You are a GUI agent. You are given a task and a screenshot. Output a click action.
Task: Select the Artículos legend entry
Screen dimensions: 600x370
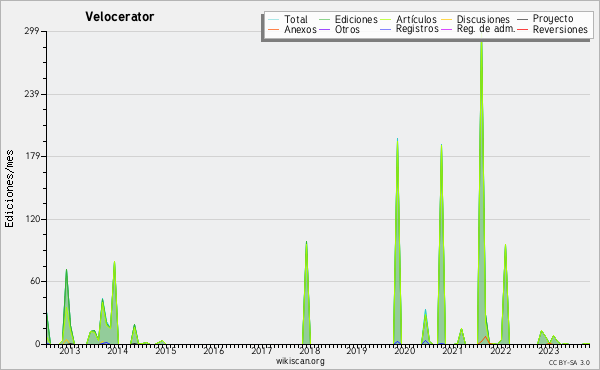click(x=409, y=20)
